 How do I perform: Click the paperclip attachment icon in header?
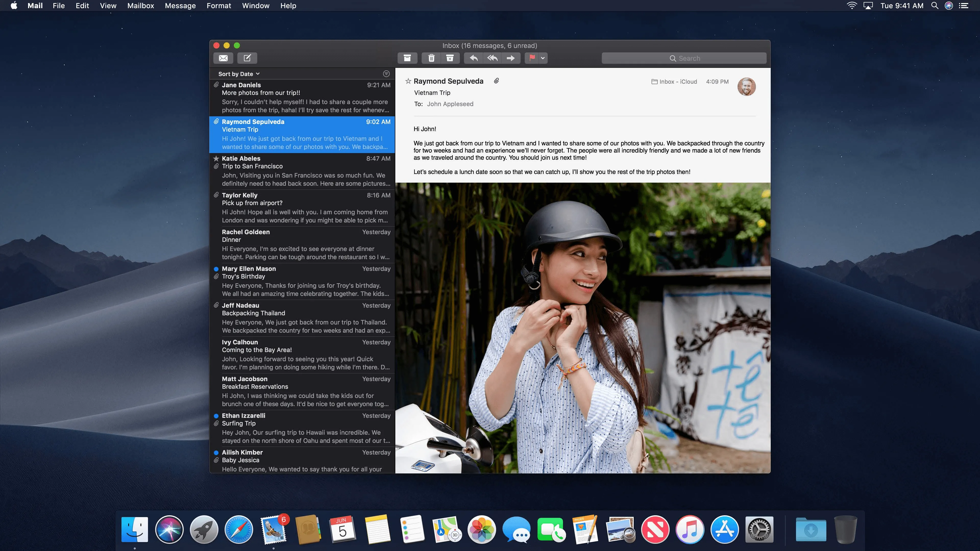tap(496, 81)
